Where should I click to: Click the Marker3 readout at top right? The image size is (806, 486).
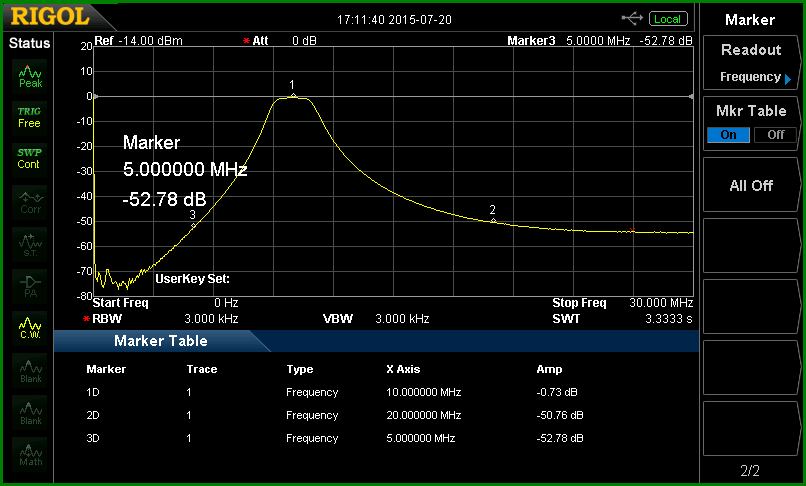(x=600, y=41)
